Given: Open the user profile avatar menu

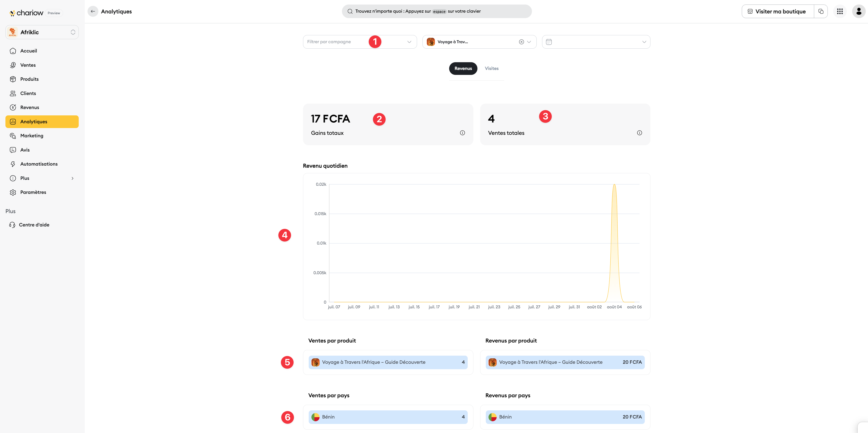Looking at the screenshot, I should tap(859, 12).
